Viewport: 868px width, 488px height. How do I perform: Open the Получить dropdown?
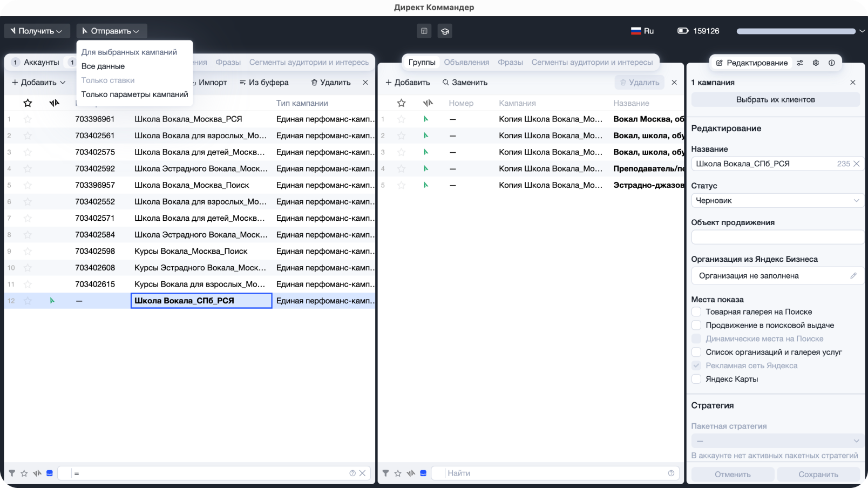pyautogui.click(x=37, y=31)
